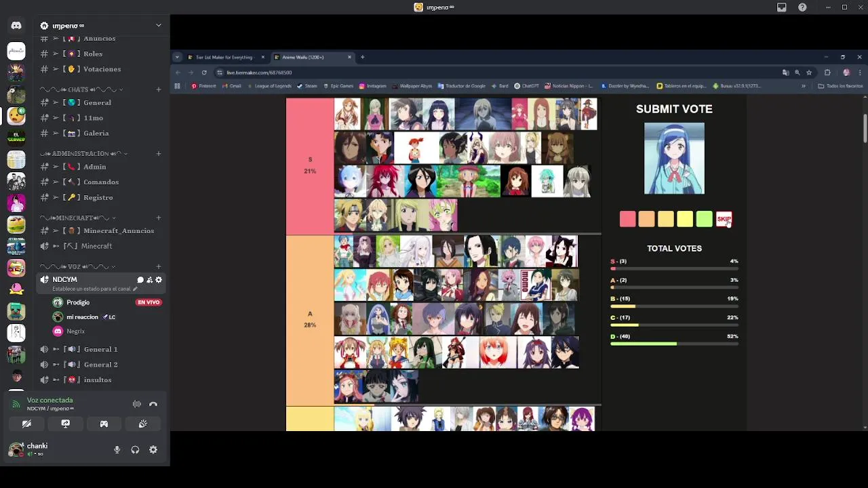
Task: Vote with the green D-tier swatch
Action: [x=705, y=219]
